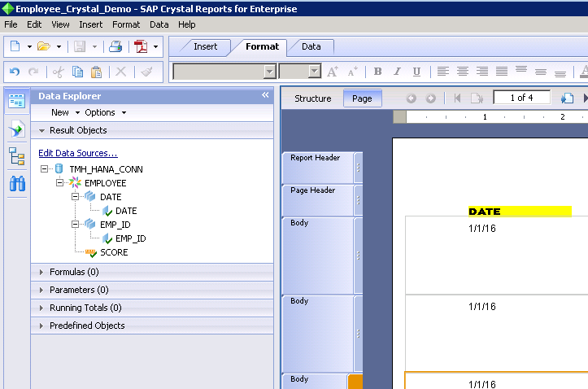Select vertical Align Top

coord(520,70)
